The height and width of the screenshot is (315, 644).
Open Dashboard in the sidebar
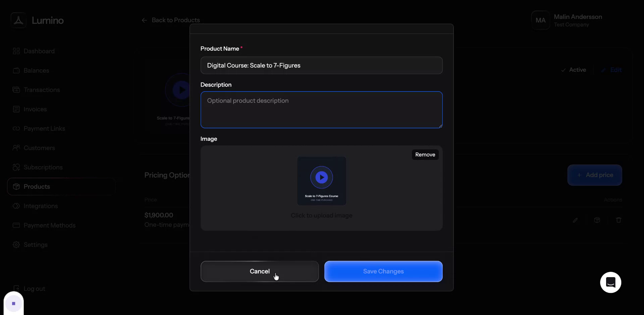pos(39,51)
